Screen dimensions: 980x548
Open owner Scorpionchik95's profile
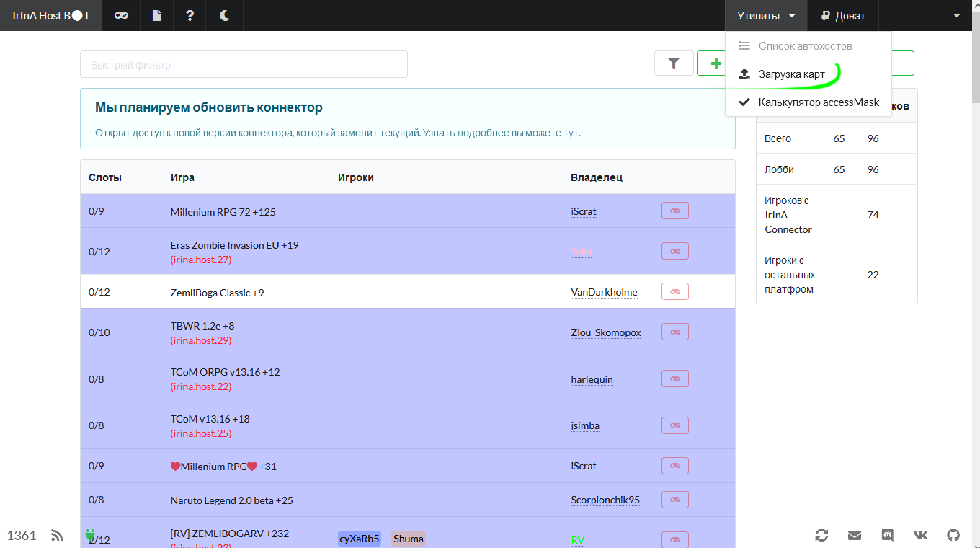tap(605, 500)
